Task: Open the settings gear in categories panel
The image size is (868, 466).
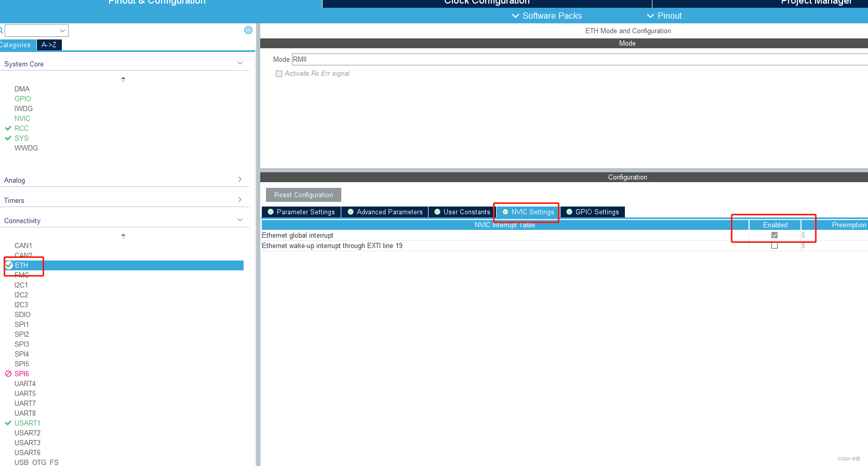Action: (x=248, y=30)
